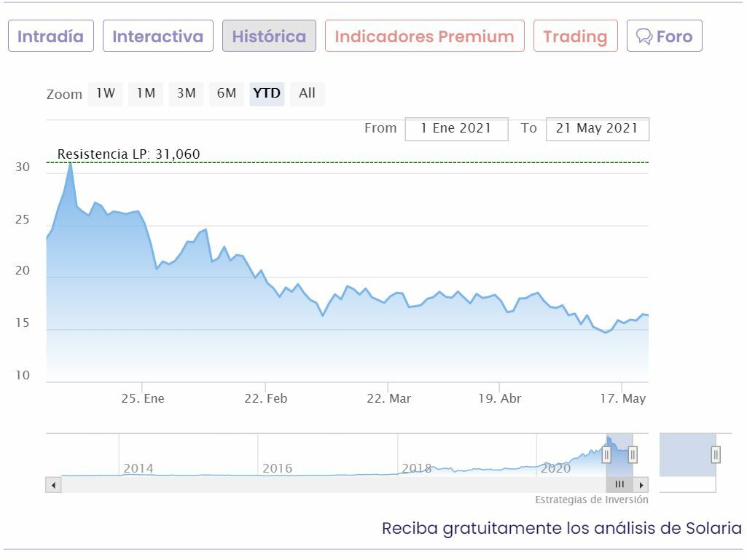Viewport: 747px width, 560px height.
Task: Click the navigator scrollbar thumb
Action: 619,485
